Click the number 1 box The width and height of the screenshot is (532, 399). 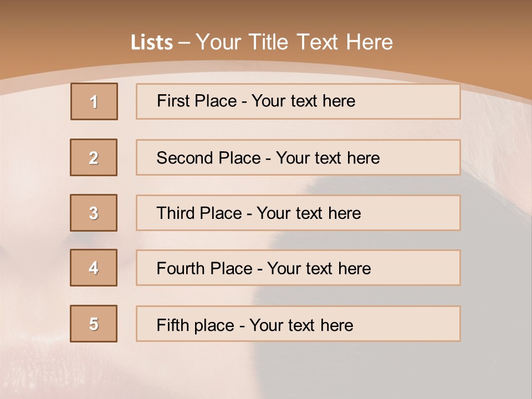click(94, 101)
